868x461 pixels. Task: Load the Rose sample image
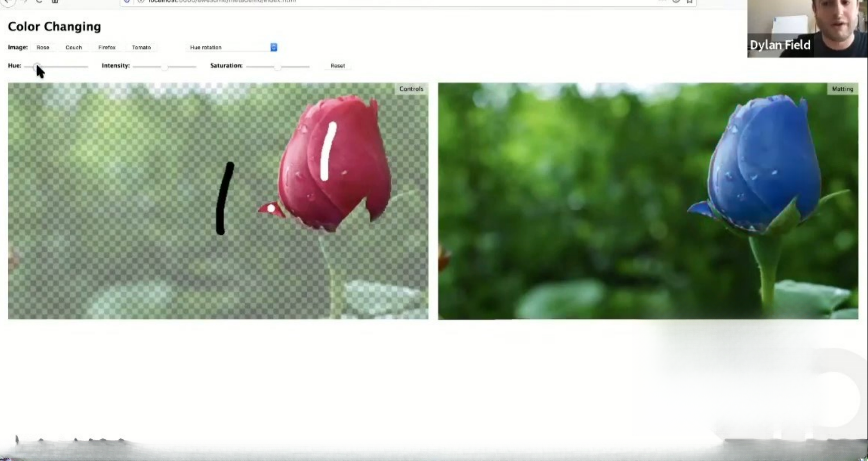tap(43, 48)
